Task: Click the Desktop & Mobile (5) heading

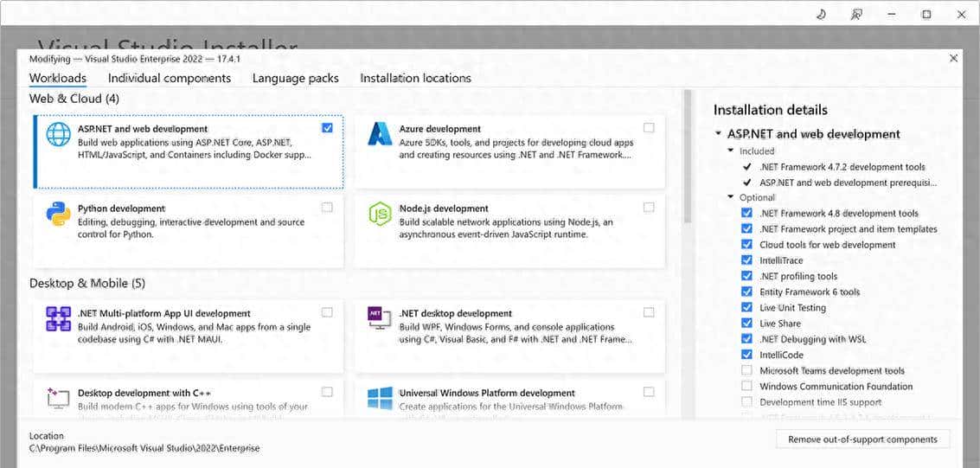Action: pos(87,283)
